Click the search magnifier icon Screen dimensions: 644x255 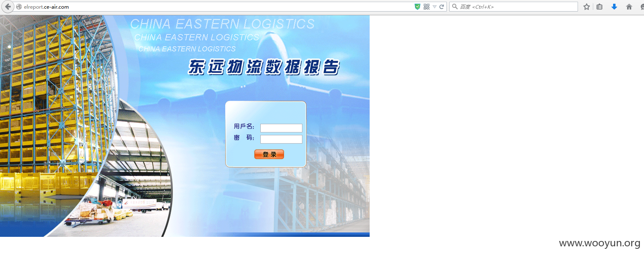(x=455, y=7)
